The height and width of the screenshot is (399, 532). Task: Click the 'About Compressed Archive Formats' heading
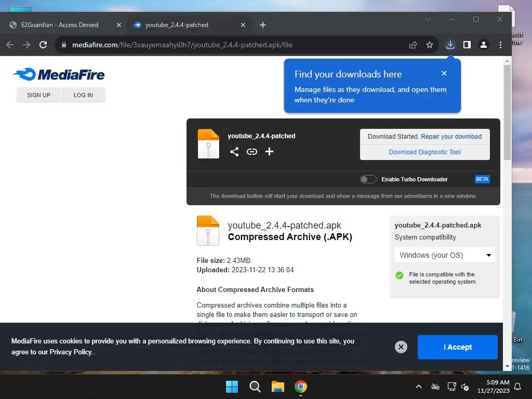(255, 289)
